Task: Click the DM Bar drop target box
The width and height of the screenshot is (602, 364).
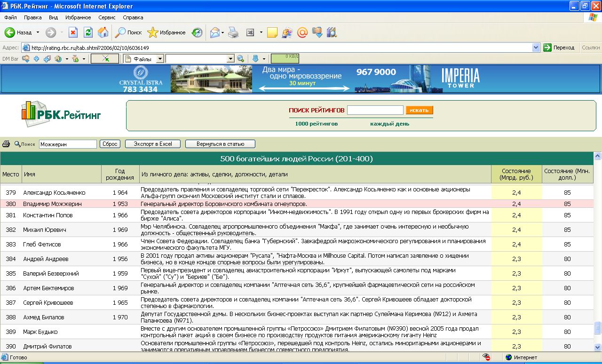Action: click(105, 59)
